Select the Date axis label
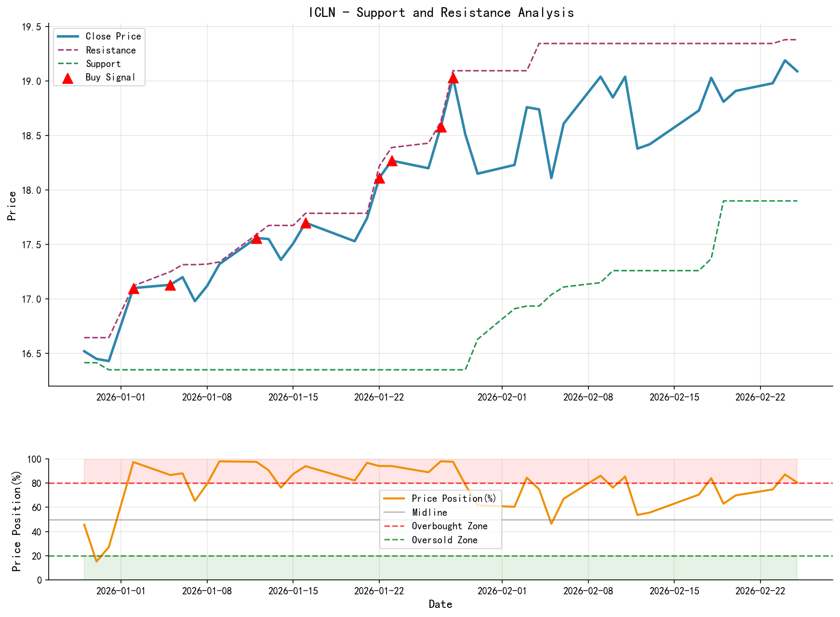The height and width of the screenshot is (617, 840). click(441, 604)
